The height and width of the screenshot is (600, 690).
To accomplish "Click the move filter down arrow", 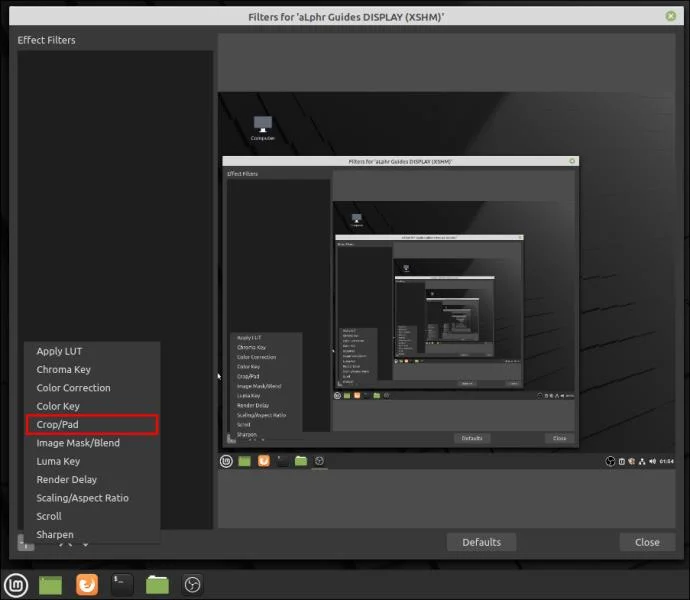I will 85,545.
